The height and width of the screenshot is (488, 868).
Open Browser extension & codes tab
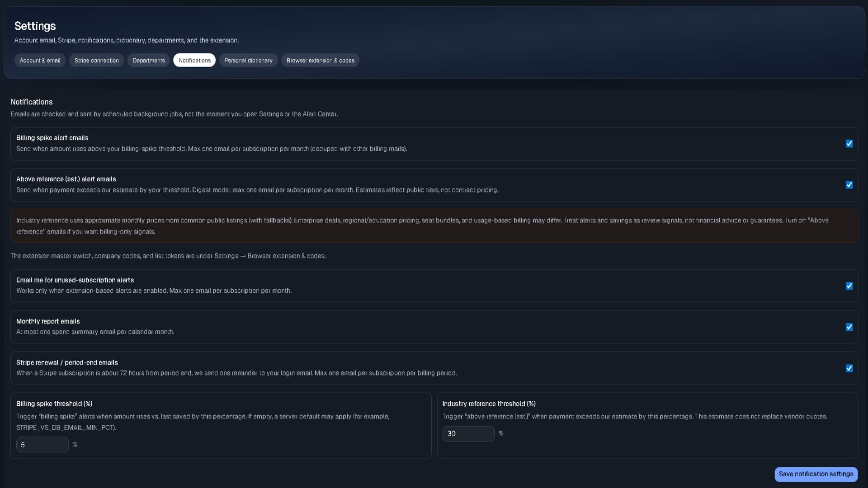tap(320, 60)
